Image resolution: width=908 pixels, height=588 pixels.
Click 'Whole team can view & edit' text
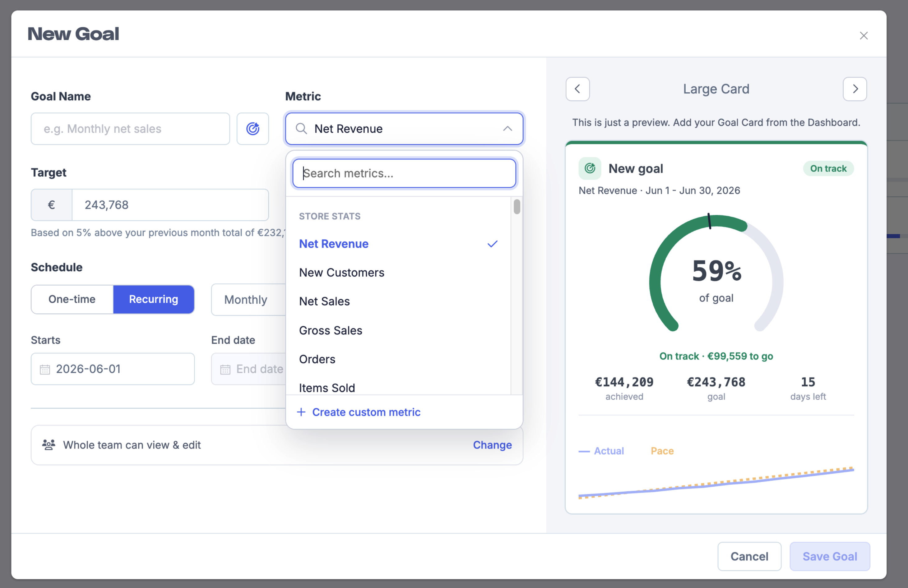(x=132, y=445)
